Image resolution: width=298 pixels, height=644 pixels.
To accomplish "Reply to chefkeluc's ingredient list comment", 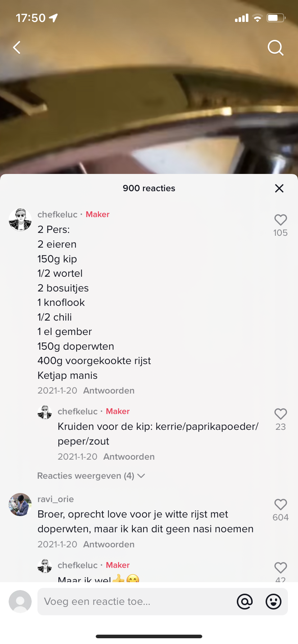I will click(x=109, y=391).
